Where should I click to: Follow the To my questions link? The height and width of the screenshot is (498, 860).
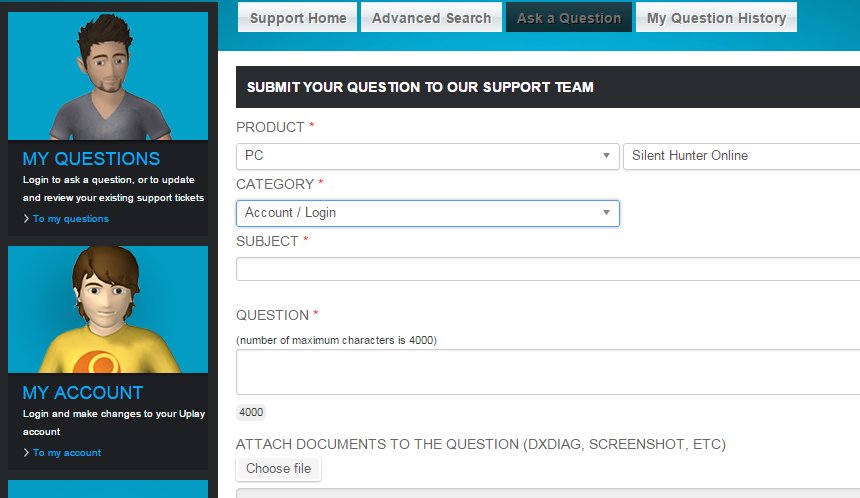[x=70, y=219]
